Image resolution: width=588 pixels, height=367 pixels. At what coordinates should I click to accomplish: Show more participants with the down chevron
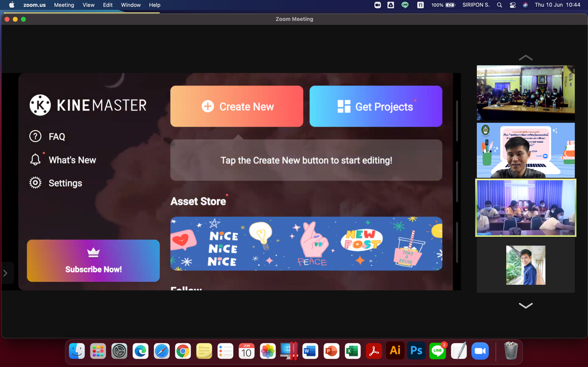[526, 306]
